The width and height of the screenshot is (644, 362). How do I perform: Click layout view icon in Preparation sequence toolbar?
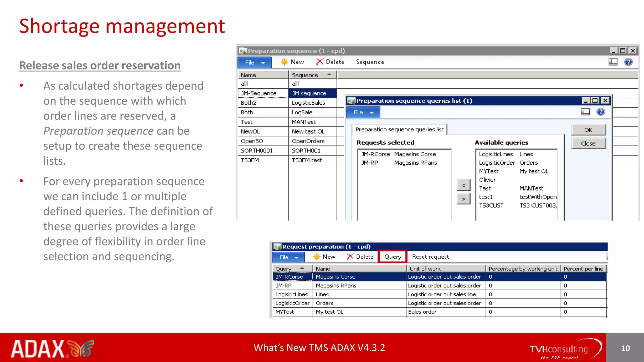[613, 62]
